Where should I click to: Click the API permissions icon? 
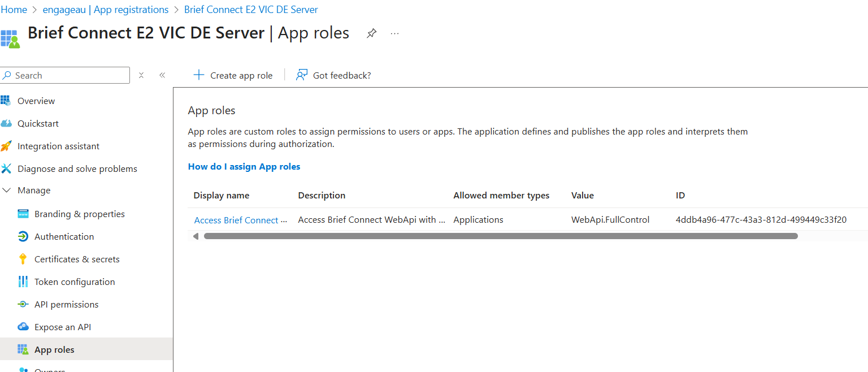click(23, 304)
